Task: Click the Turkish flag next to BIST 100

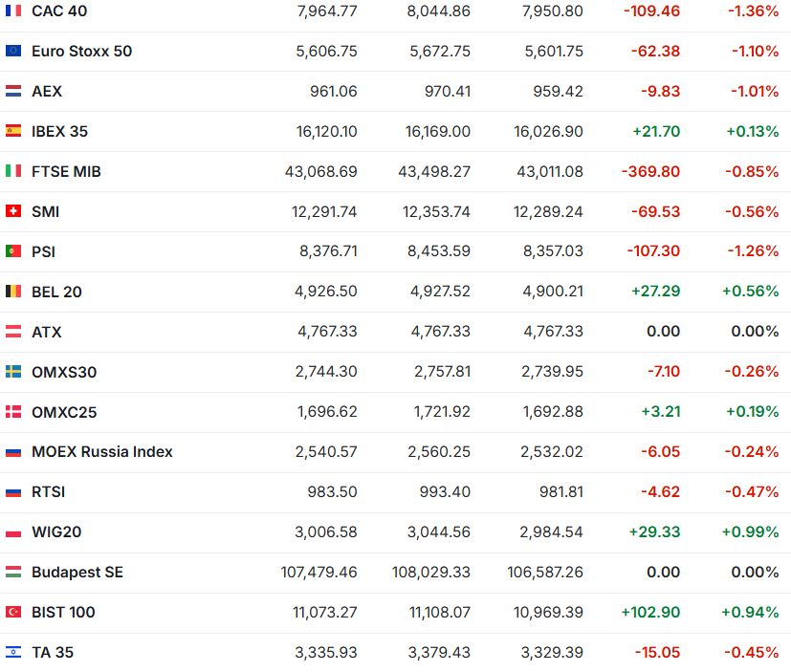Action: click(13, 612)
